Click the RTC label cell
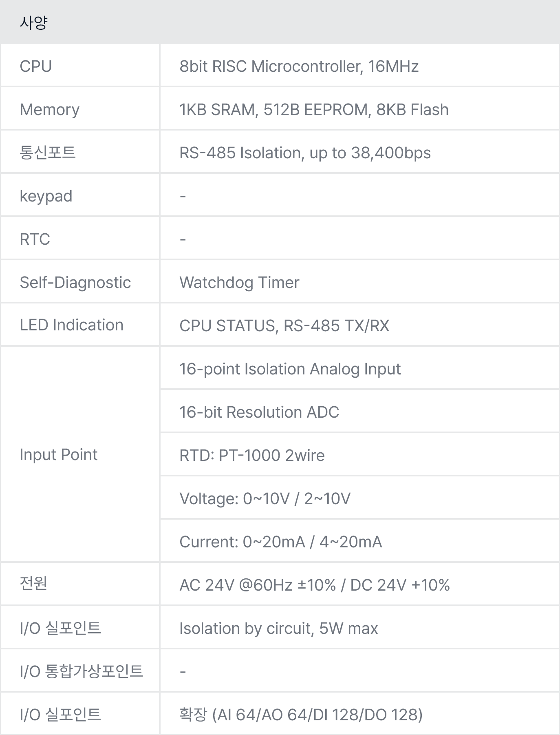The image size is (560, 735). click(80, 239)
